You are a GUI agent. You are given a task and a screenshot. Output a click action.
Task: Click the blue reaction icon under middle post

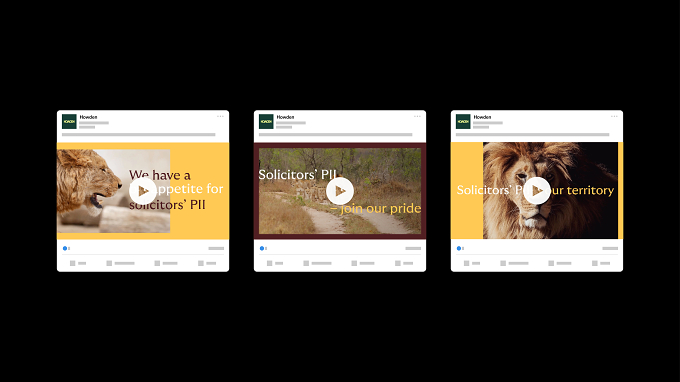pyautogui.click(x=262, y=248)
